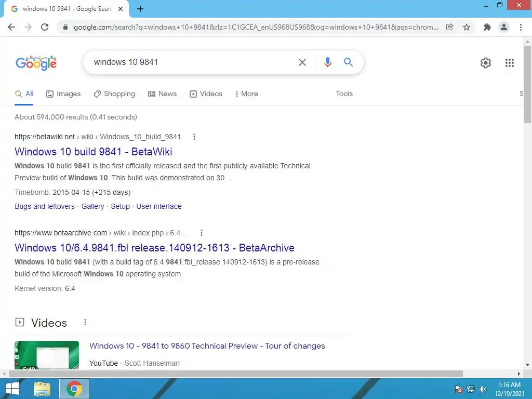Viewport: 532px width, 399px height.
Task: Click the vertical scrollbar down arrow
Action: click(527, 365)
